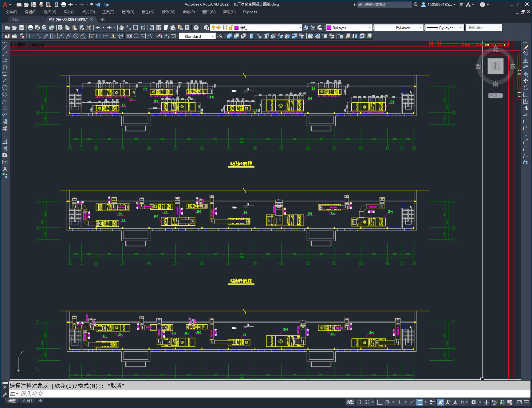Open Layer Properties Manager icon
Screen dimensions: 532x408
(x=206, y=28)
